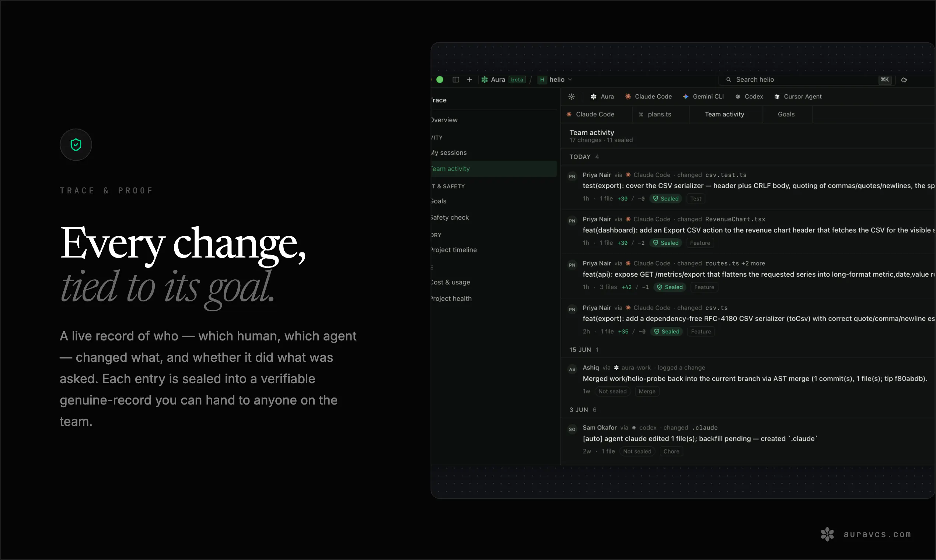Open the Merged work/helio-probe entry
The image size is (936, 560).
748,379
